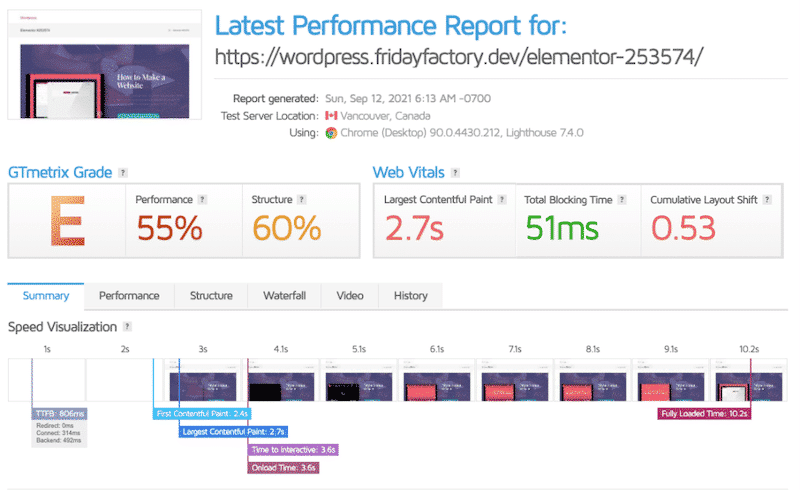The height and width of the screenshot is (490, 800).
Task: Click the Largest Contentful Paint help icon
Action: (x=502, y=200)
